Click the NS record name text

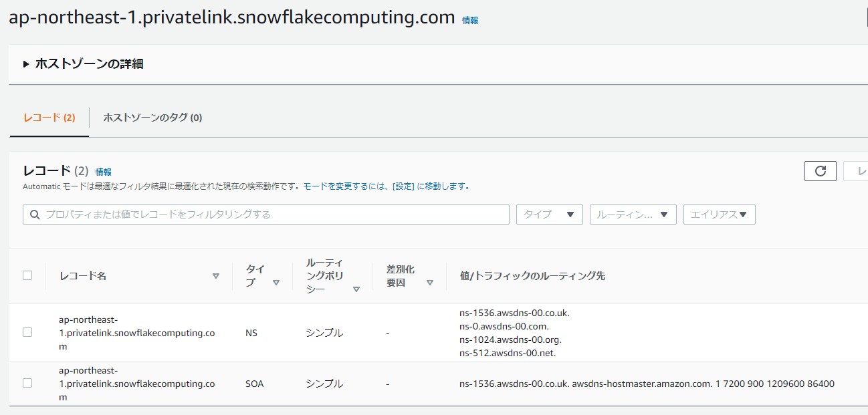[x=137, y=333]
